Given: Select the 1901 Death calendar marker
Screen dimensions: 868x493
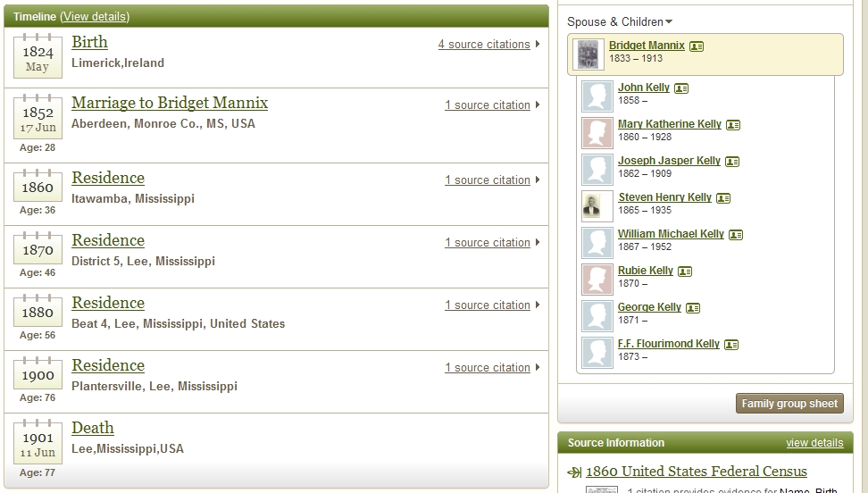Looking at the screenshot, I should (38, 444).
